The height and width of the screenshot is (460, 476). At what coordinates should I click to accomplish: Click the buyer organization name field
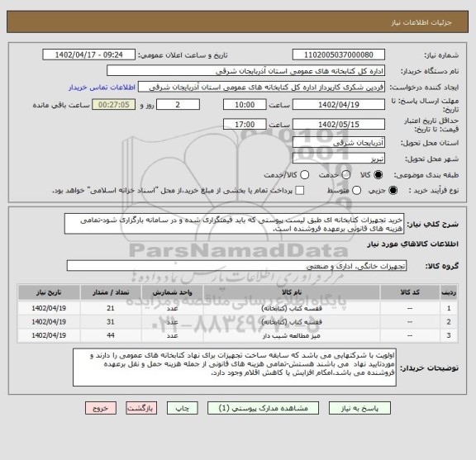click(x=246, y=71)
